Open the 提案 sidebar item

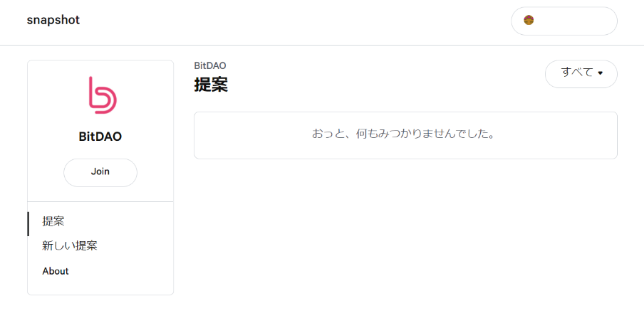click(53, 222)
